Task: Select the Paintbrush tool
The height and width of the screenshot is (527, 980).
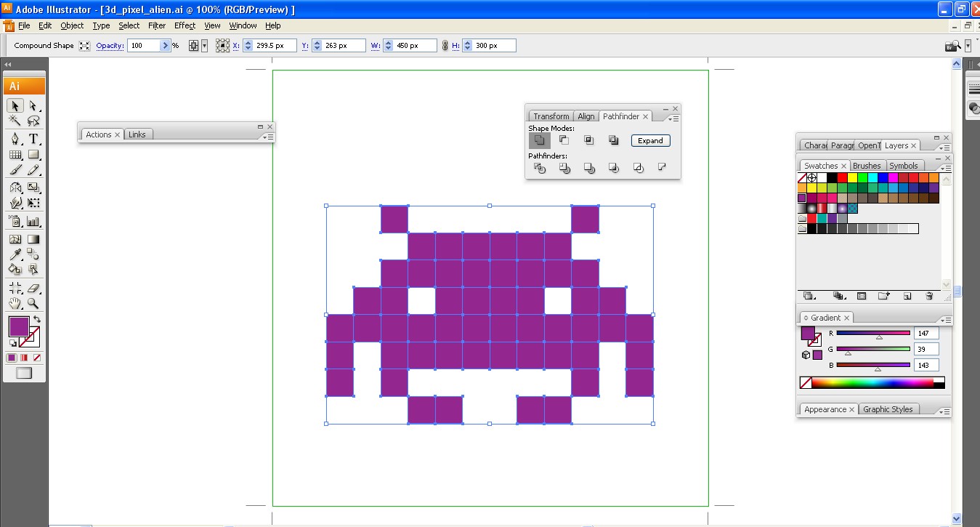Action: (15, 170)
